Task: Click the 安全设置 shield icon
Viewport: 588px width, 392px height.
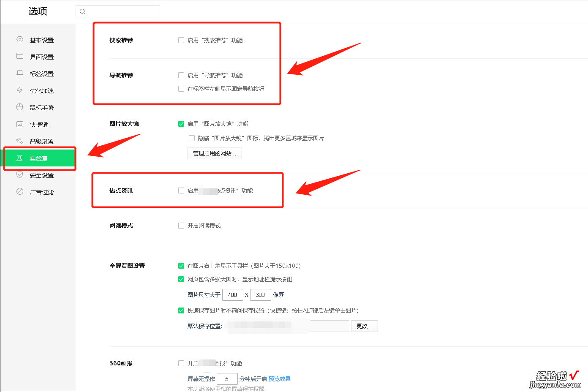Action: 20,174
